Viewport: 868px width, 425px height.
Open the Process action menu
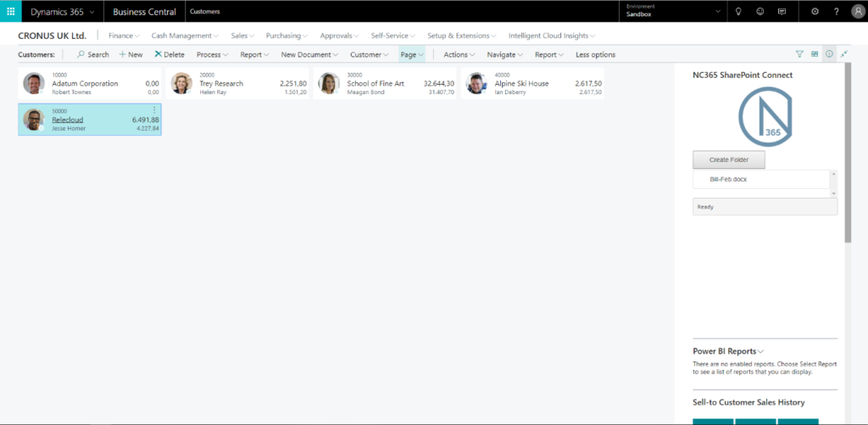[213, 54]
